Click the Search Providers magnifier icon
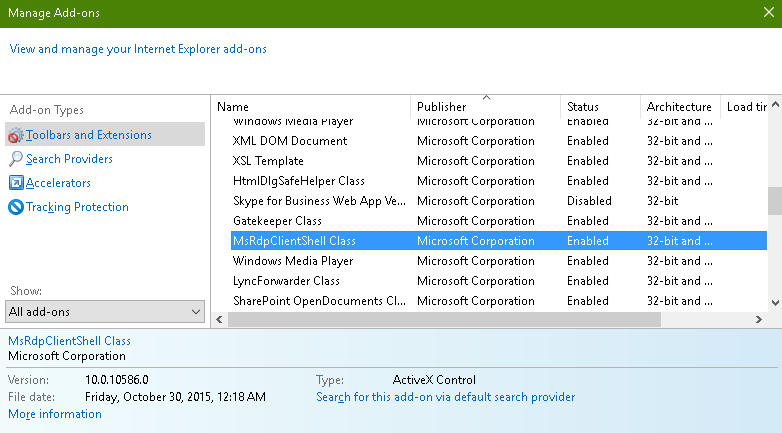 tap(15, 159)
